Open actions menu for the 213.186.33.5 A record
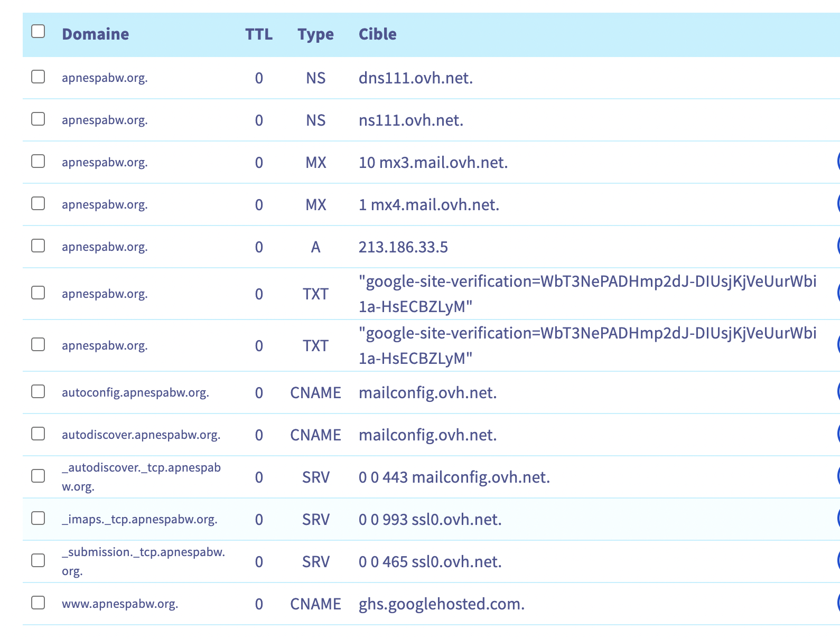Screen dimensions: 840x639 click(x=838, y=246)
